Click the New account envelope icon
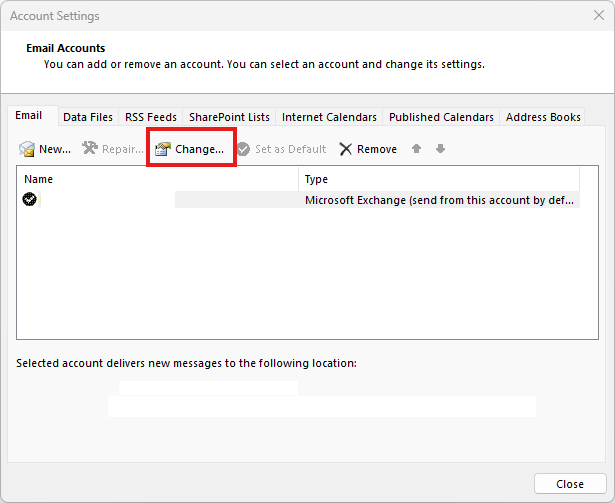Image resolution: width=615 pixels, height=503 pixels. coord(28,149)
